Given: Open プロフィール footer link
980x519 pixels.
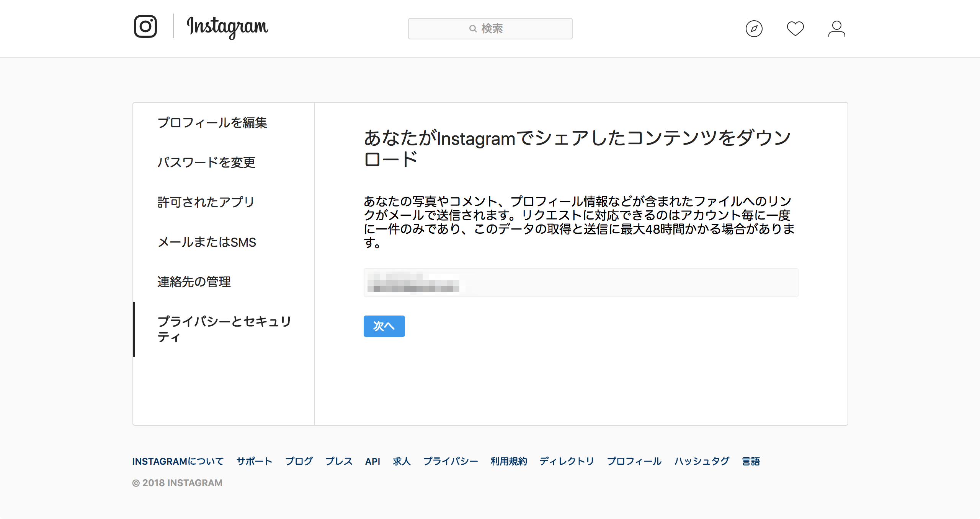Looking at the screenshot, I should coord(634,461).
